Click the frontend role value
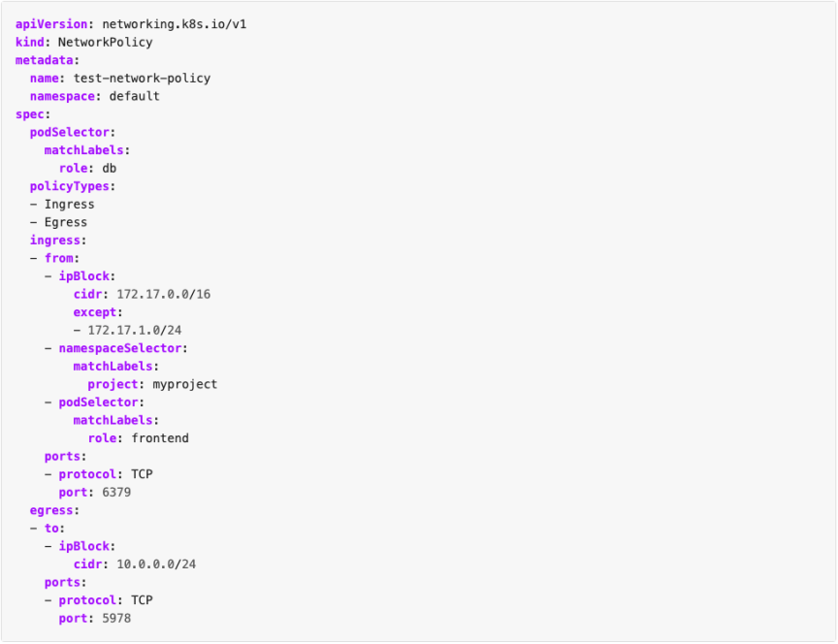Viewport: 838px width, 644px height. click(x=160, y=437)
